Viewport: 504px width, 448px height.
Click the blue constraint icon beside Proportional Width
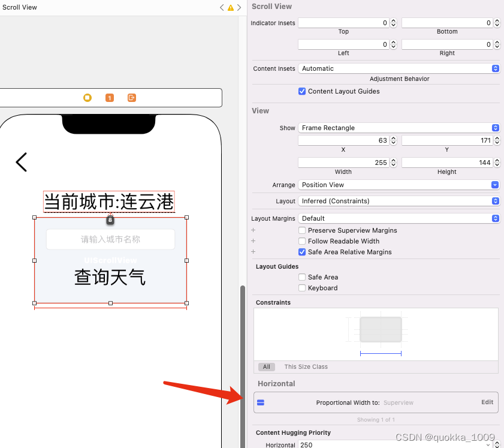click(261, 402)
